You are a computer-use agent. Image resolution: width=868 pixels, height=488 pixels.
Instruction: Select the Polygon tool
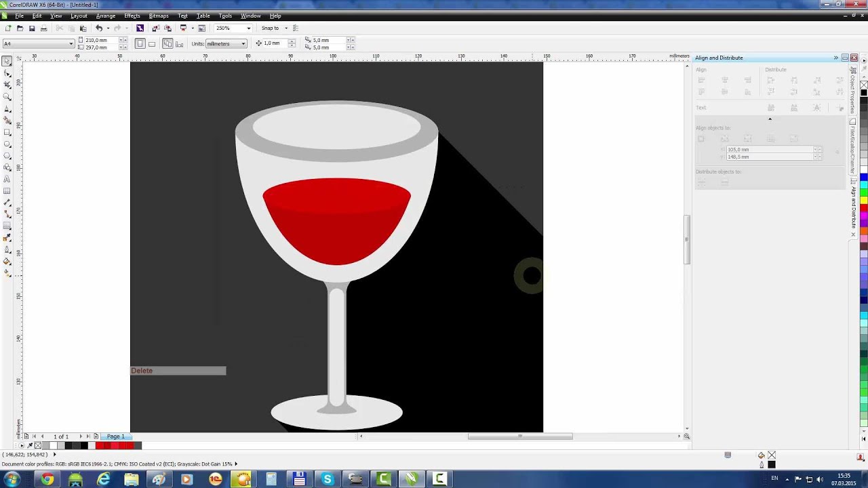pos(7,156)
